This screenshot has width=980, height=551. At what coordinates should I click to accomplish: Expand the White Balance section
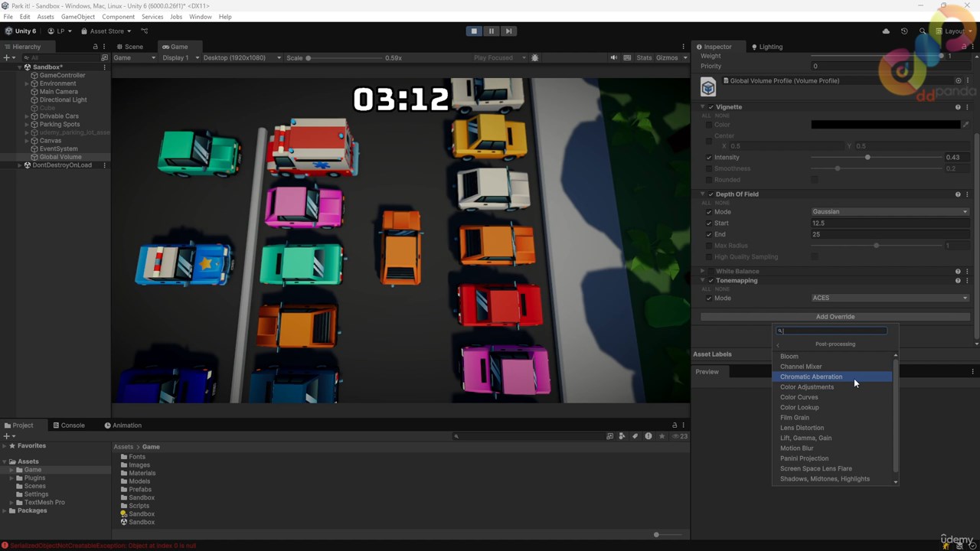click(703, 272)
